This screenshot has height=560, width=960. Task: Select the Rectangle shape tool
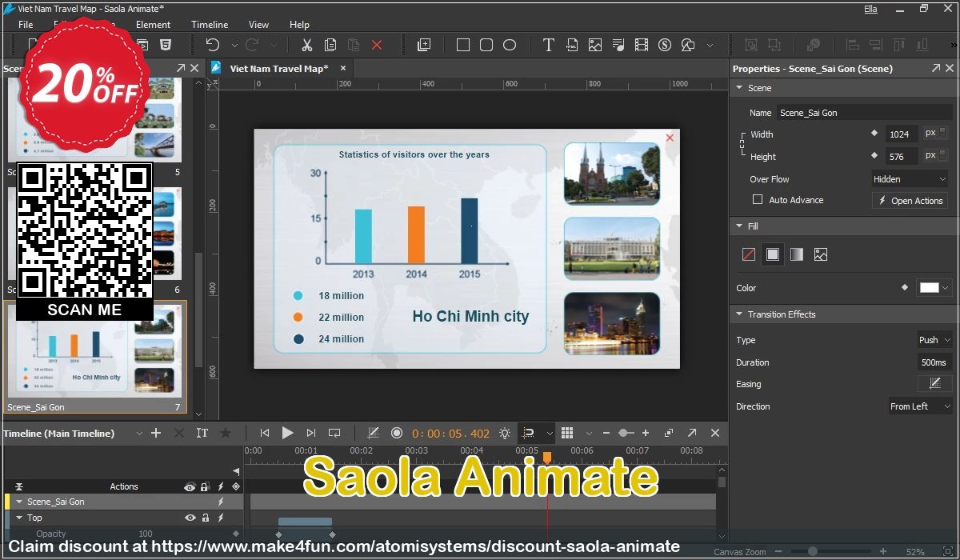click(x=462, y=45)
